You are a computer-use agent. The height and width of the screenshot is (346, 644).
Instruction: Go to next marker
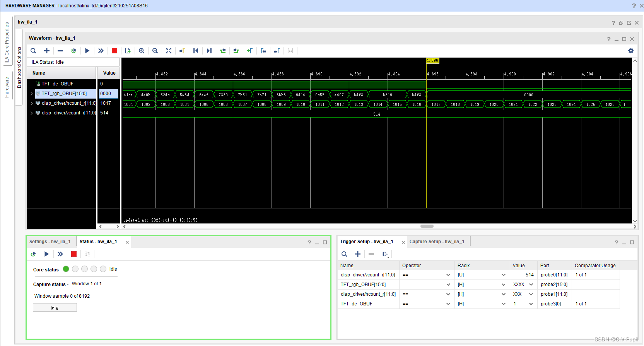click(277, 51)
